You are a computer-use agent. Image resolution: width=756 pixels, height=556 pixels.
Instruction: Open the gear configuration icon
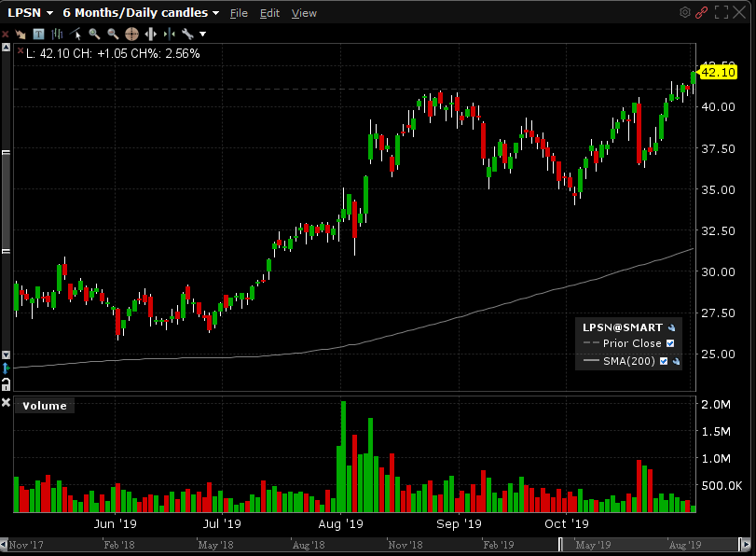(685, 12)
